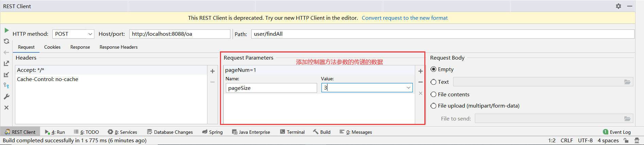
Task: Click the 1:2 cursor position indicator
Action: tap(552, 141)
